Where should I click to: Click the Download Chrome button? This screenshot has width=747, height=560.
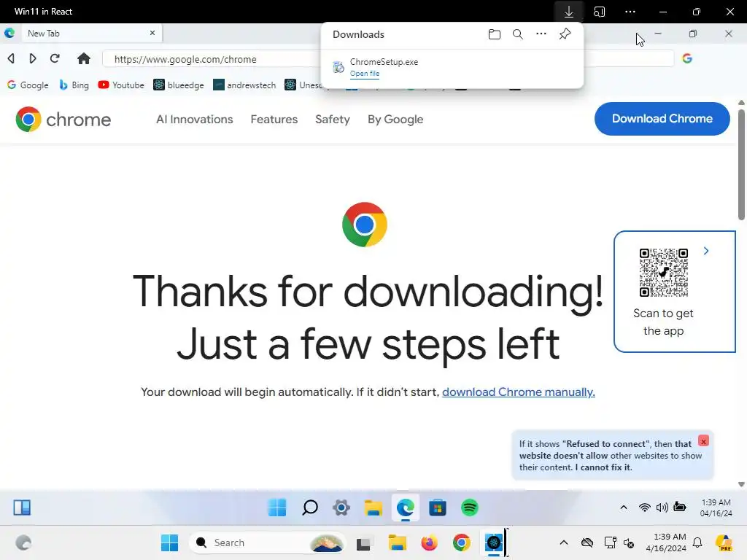pyautogui.click(x=662, y=119)
